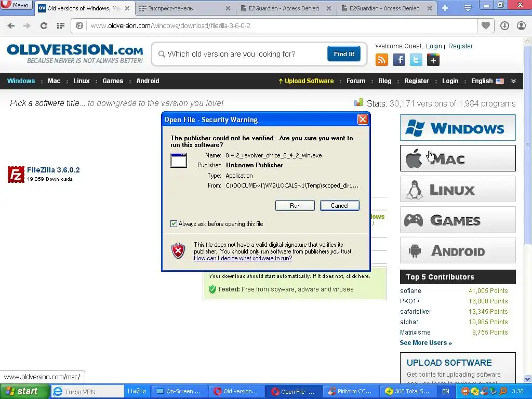Open On-Screen Keyboard taskbar item

(x=179, y=391)
